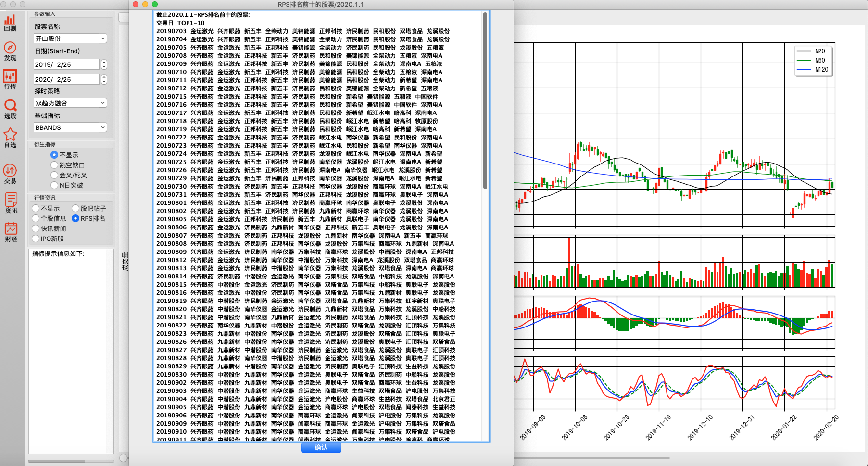
Task: Enable the 金叉/死叉 radio button
Action: coord(54,175)
